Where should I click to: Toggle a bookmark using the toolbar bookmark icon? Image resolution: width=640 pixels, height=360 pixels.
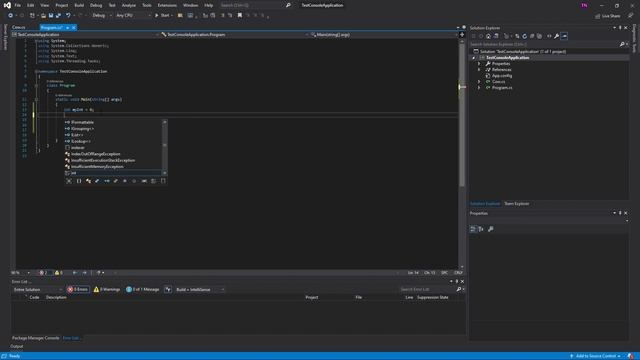(x=240, y=16)
